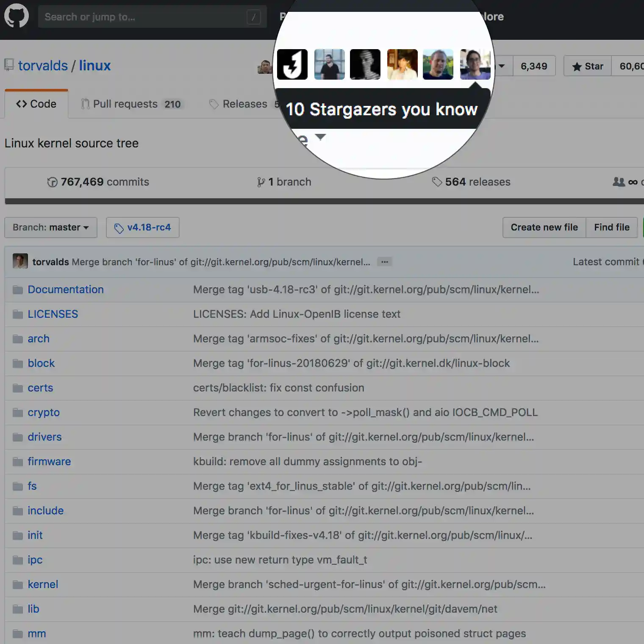644x644 pixels.
Task: Click the torvalds avatar in latest commit row
Action: pos(20,261)
